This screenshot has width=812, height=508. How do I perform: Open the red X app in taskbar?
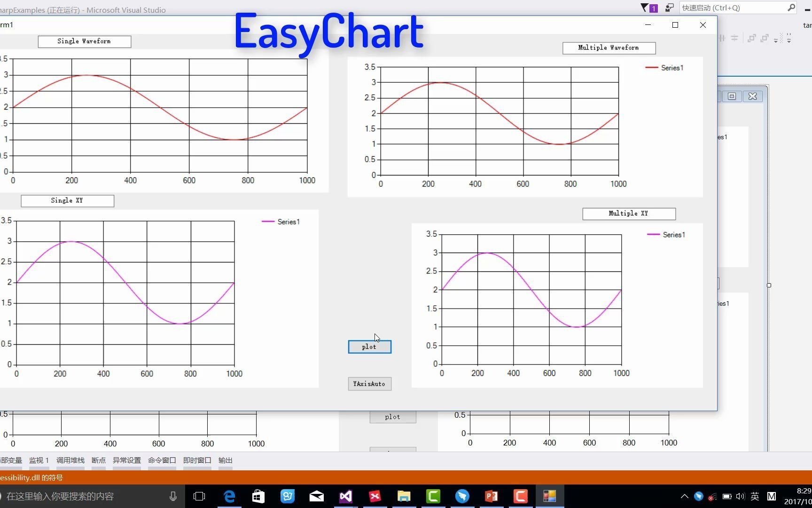click(375, 496)
